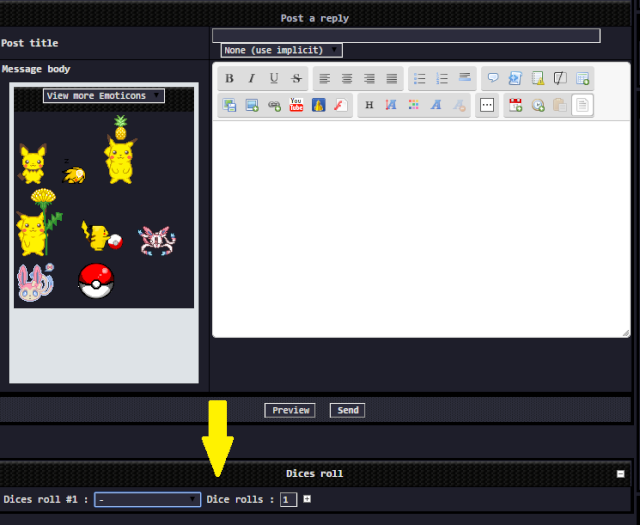
Task: Click the Send button
Action: click(x=347, y=410)
